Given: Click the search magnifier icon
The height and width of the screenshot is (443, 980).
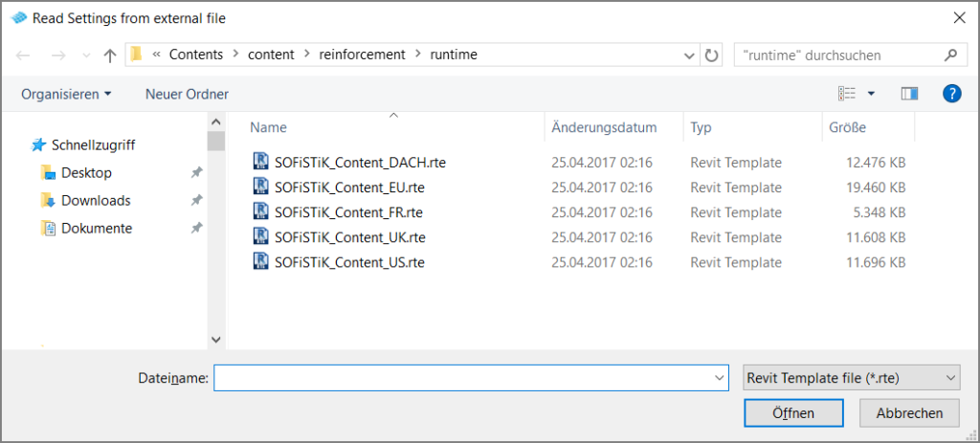Looking at the screenshot, I should pyautogui.click(x=950, y=55).
